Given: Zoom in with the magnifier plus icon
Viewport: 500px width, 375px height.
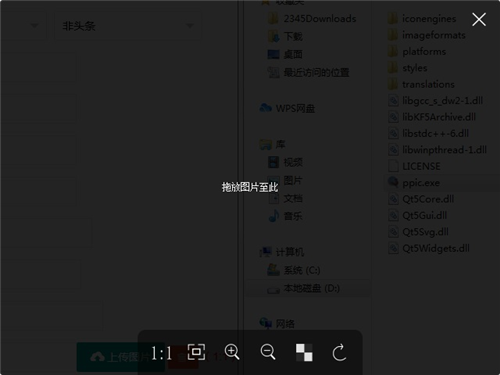Looking at the screenshot, I should tap(232, 352).
